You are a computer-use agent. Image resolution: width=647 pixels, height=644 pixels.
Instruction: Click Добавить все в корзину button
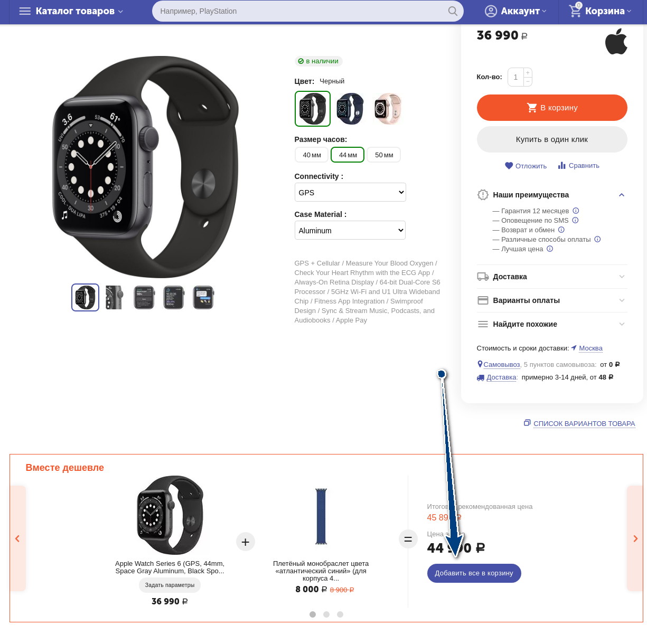coord(474,573)
